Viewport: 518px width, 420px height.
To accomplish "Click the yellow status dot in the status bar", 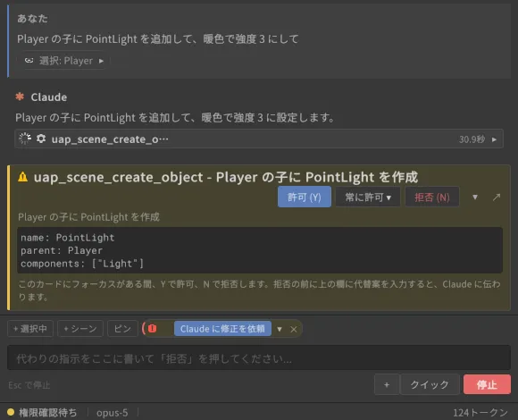I will coord(11,412).
